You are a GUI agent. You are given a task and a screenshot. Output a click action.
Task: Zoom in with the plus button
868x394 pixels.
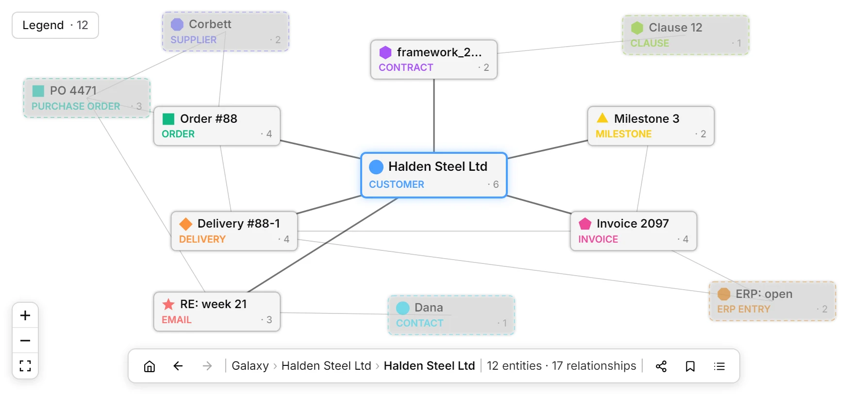[25, 315]
